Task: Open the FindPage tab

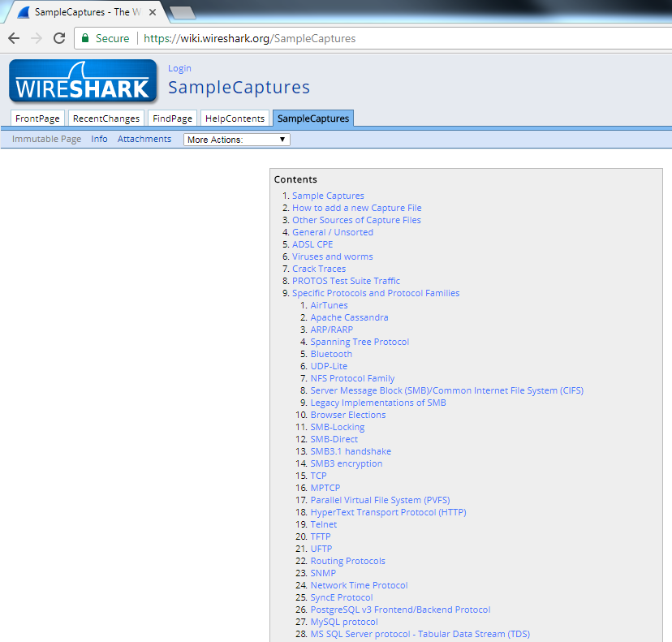Action: coord(172,118)
